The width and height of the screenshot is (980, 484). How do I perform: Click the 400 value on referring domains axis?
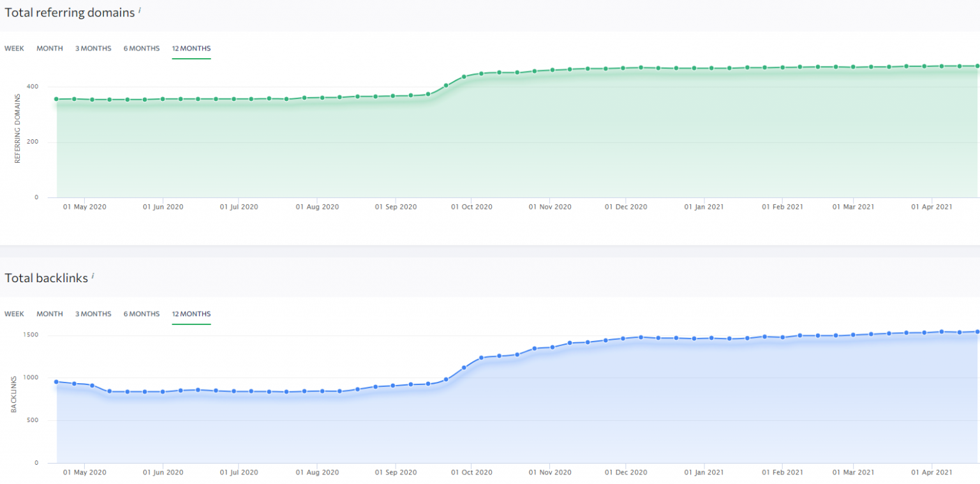33,86
